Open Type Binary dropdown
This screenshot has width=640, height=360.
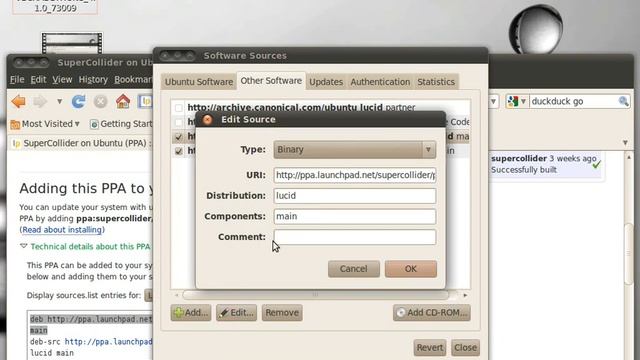(355, 150)
